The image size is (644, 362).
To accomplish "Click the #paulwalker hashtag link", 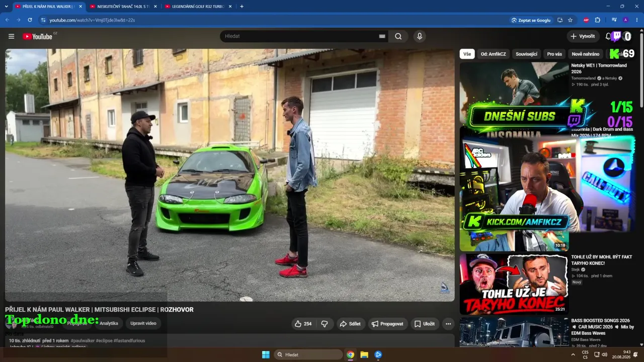I will pos(83,340).
